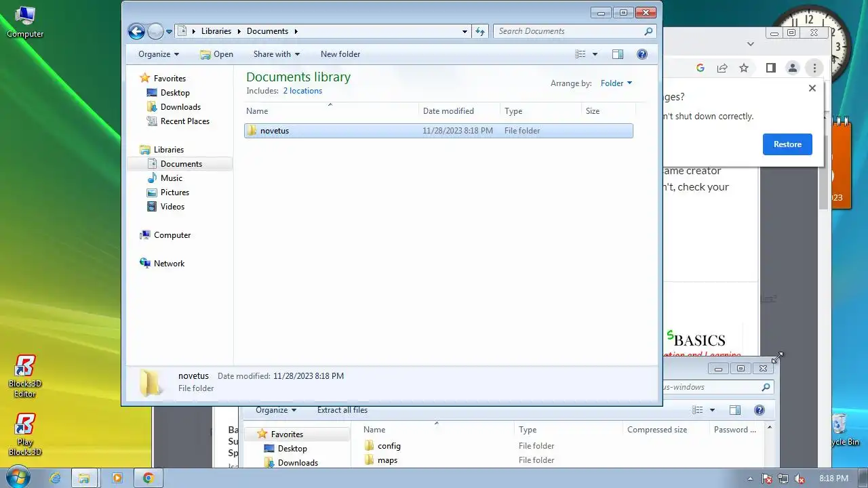Open Play Blocks3D desktop shortcut
This screenshot has width=868, height=488.
pos(25,435)
